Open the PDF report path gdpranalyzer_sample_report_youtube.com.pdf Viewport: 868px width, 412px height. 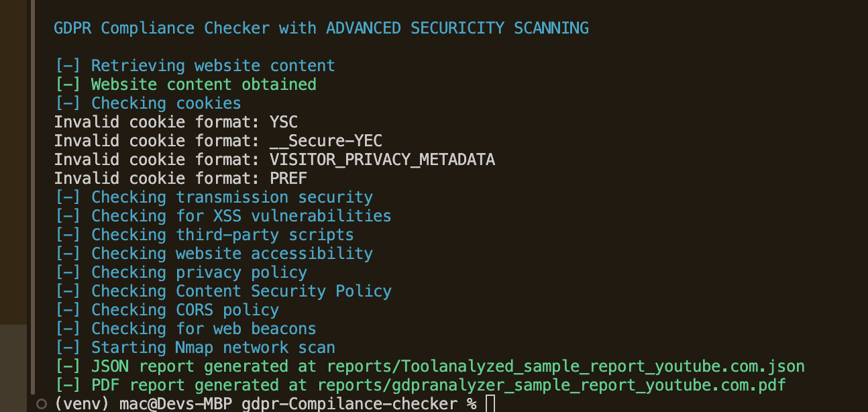(551, 385)
